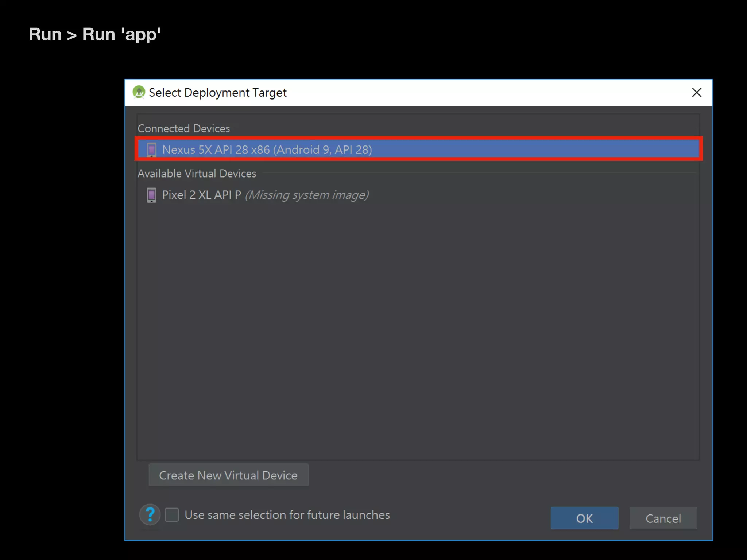The image size is (747, 560).
Task: Click the Android 9, API 28 text
Action: [x=322, y=150]
